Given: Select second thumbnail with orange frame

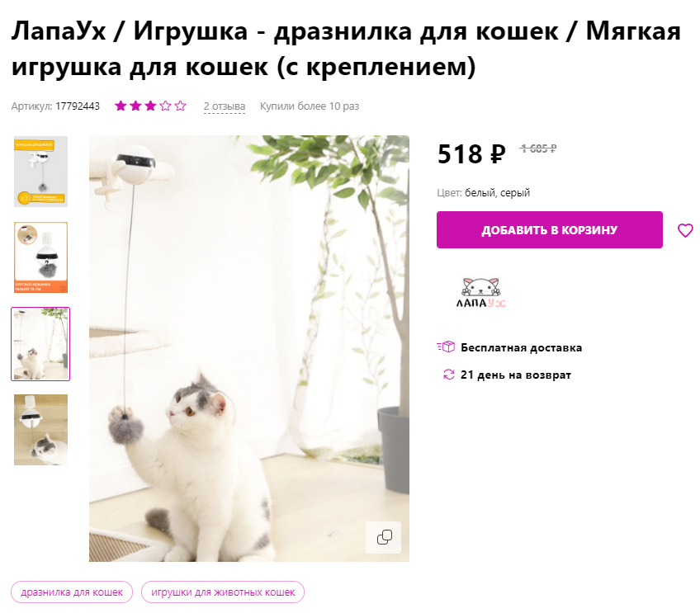Looking at the screenshot, I should (x=40, y=257).
